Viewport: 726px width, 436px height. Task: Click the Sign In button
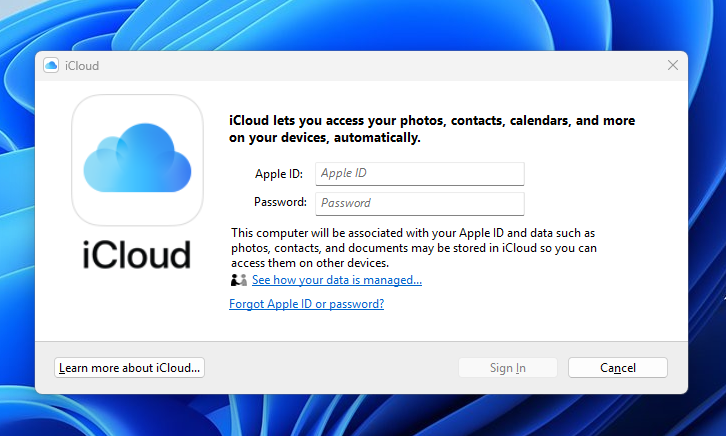click(x=508, y=368)
